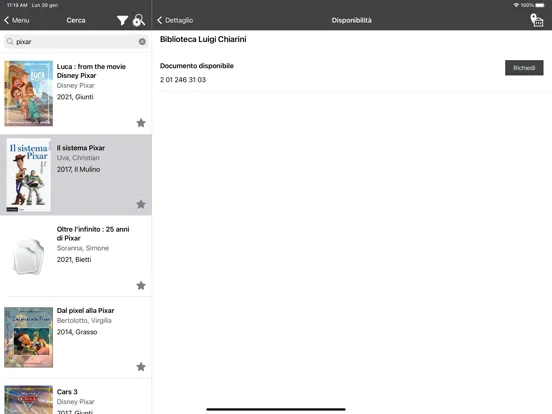
Task: Click the search field containing pixar
Action: coord(76,42)
